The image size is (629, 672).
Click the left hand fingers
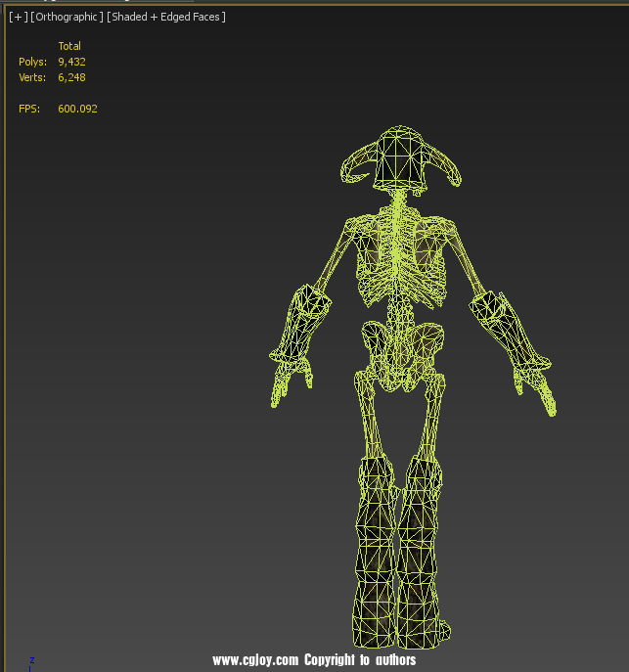point(287,380)
